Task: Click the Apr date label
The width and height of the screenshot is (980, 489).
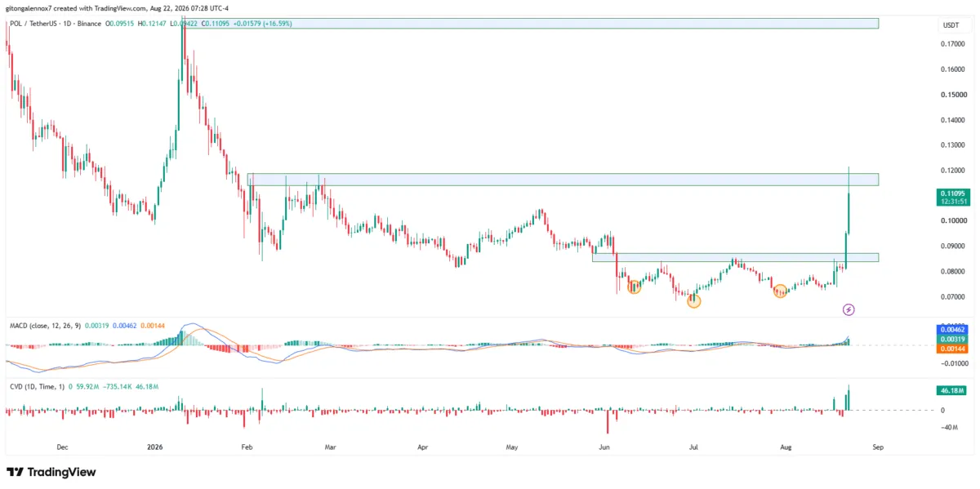Action: (423, 447)
